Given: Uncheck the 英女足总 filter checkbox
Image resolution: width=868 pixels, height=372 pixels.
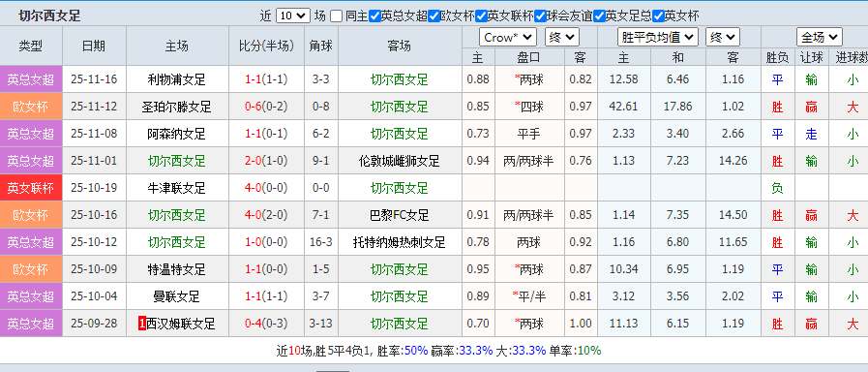Looking at the screenshot, I should tap(599, 16).
